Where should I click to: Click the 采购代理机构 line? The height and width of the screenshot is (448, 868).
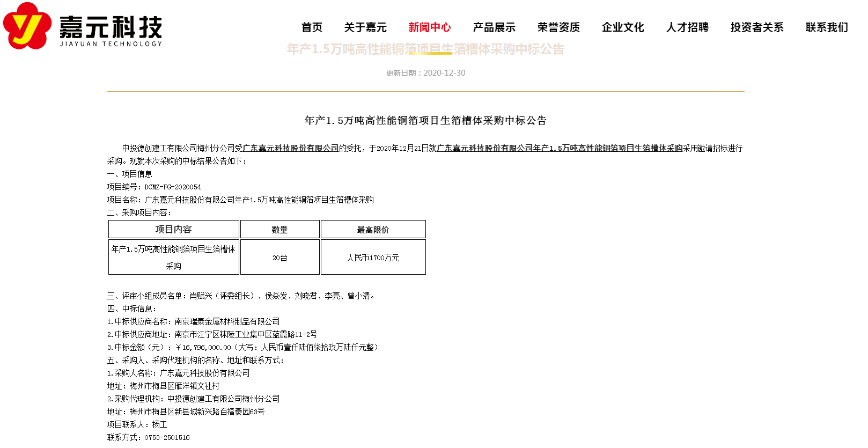click(x=194, y=399)
